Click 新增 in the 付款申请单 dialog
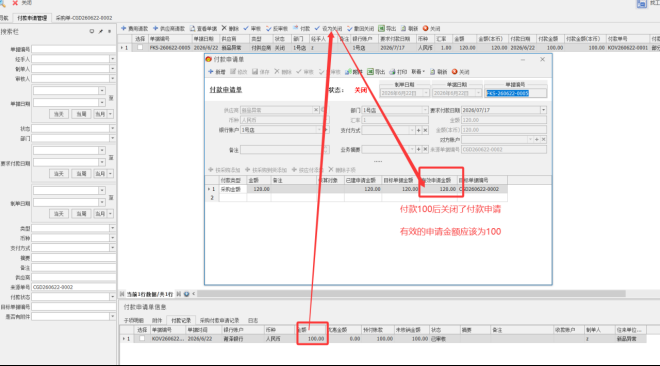 tap(217, 72)
